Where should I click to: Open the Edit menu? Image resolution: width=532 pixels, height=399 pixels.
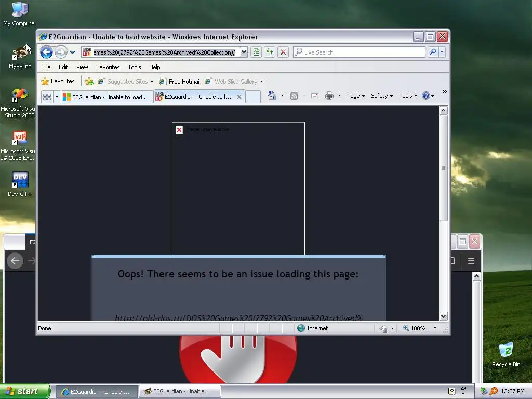click(63, 67)
